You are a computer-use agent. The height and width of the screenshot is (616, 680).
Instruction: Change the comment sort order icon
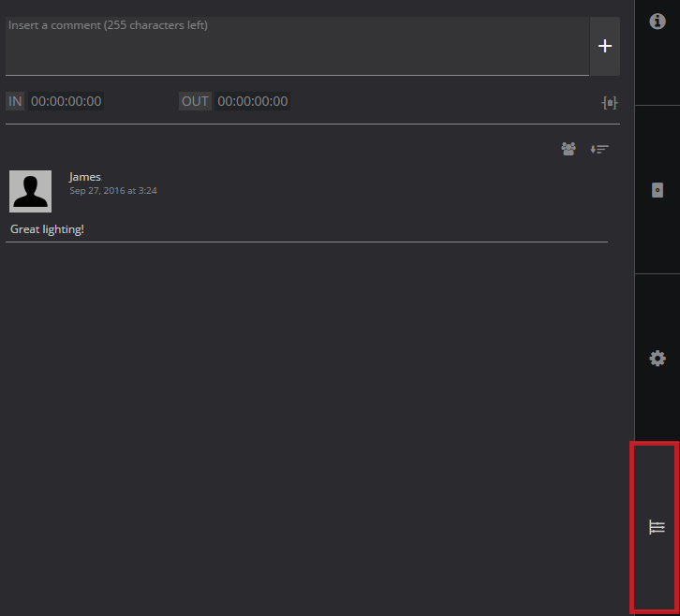(599, 149)
